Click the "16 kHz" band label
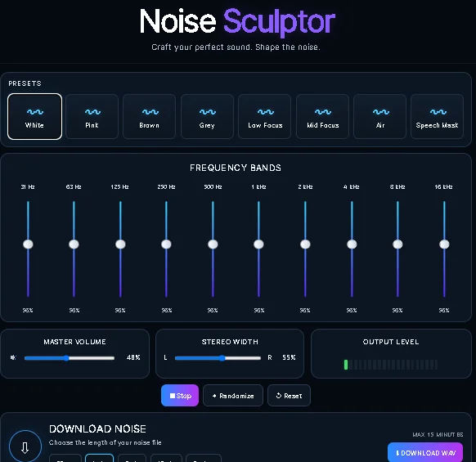476x462 pixels. click(x=443, y=187)
